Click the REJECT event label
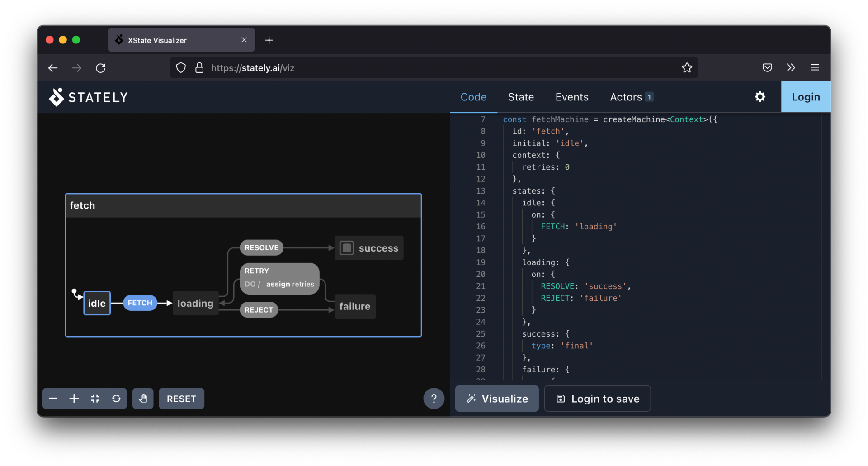Viewport: 868px width, 466px height. coord(259,310)
